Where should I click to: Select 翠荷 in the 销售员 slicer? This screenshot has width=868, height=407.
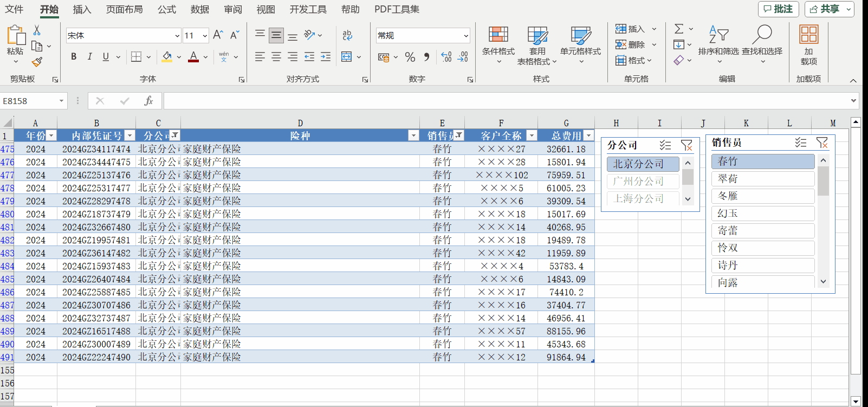coord(762,179)
